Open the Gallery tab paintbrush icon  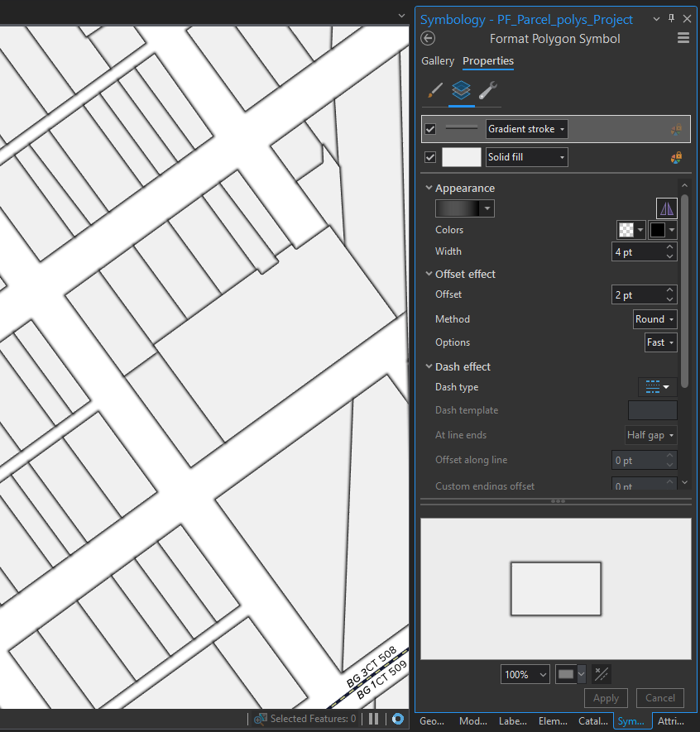click(434, 92)
